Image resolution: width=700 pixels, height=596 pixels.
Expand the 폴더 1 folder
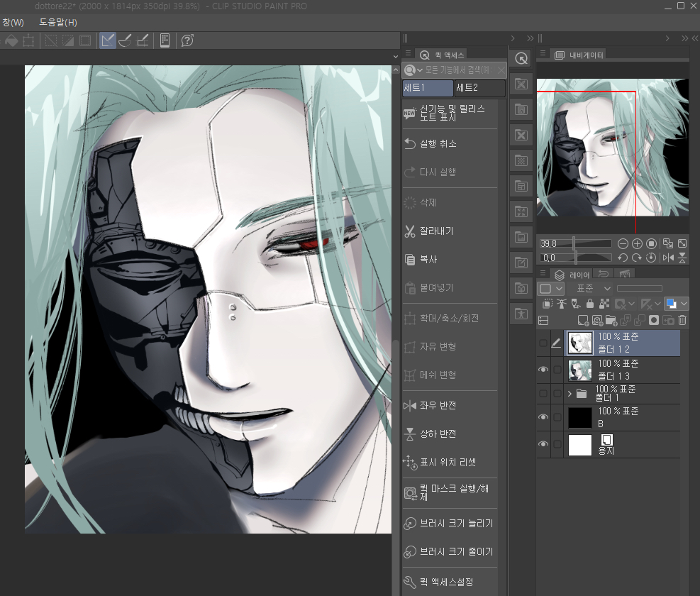pyautogui.click(x=570, y=394)
